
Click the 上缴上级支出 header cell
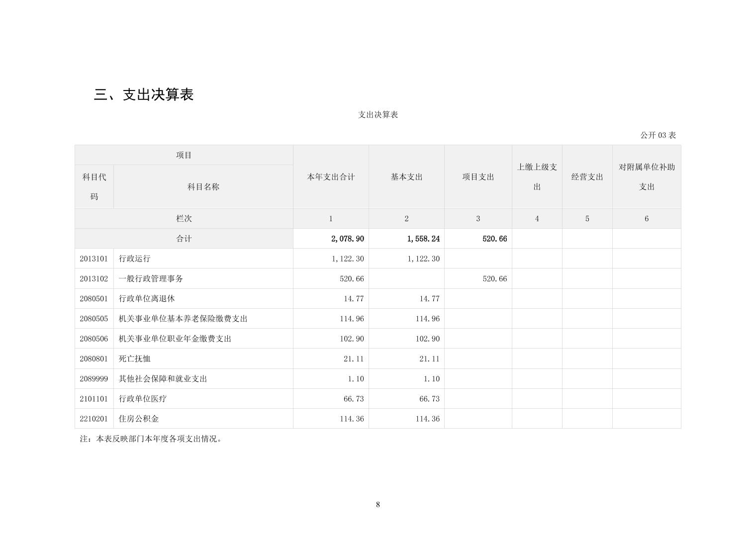[537, 177]
